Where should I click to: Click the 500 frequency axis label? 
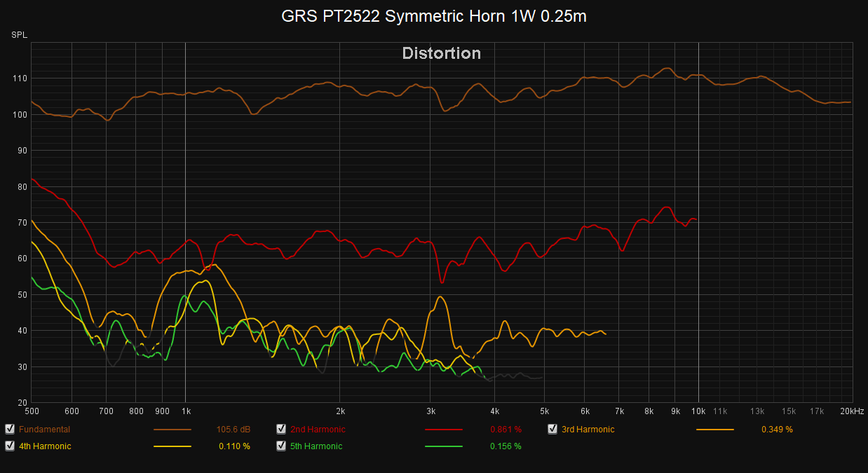[x=31, y=411]
